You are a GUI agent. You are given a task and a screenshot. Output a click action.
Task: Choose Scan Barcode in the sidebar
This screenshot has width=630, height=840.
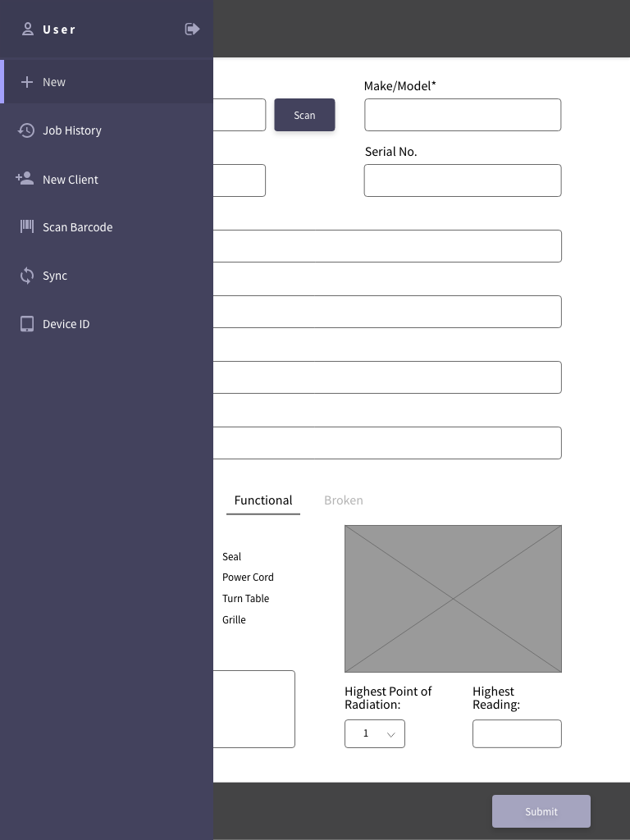point(107,227)
